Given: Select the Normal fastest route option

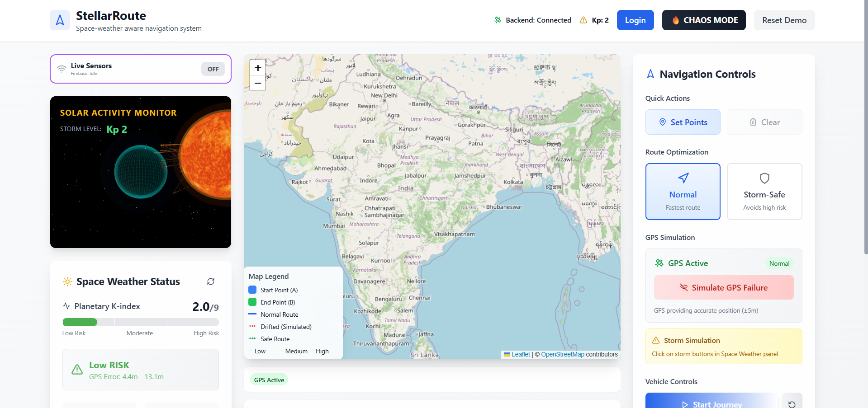Looking at the screenshot, I should [x=683, y=192].
